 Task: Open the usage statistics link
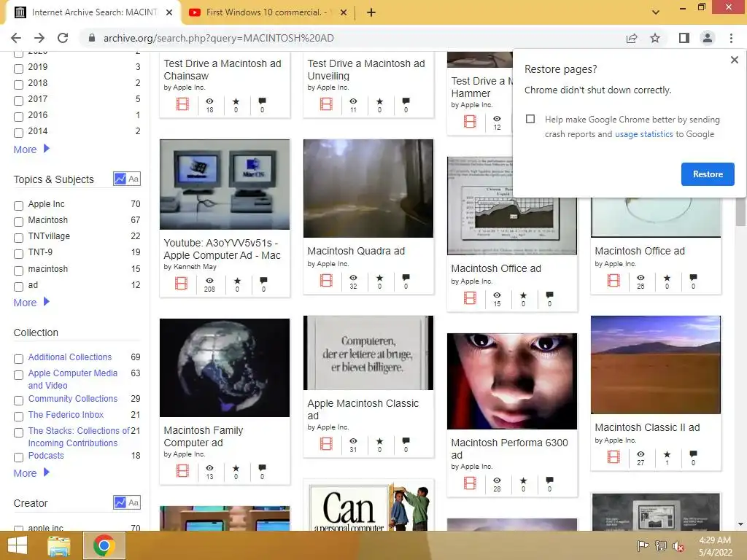click(643, 134)
